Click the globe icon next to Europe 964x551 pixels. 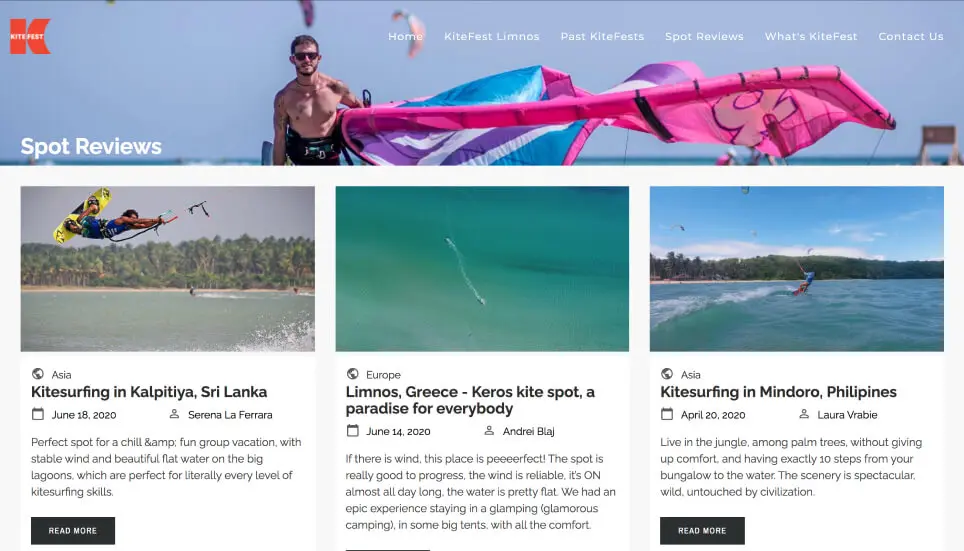click(352, 374)
